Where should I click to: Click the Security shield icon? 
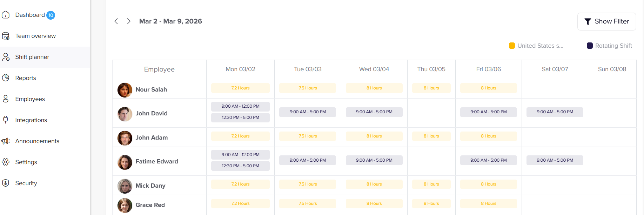(6, 183)
